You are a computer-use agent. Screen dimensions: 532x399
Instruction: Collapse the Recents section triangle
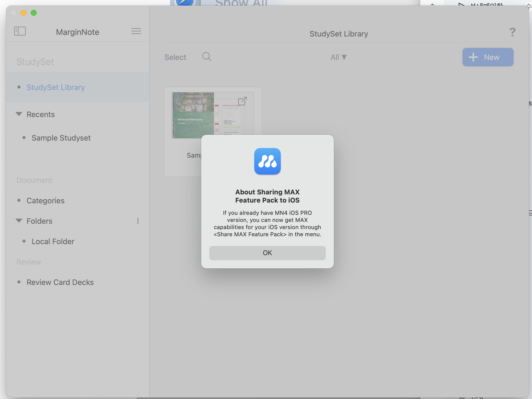19,114
